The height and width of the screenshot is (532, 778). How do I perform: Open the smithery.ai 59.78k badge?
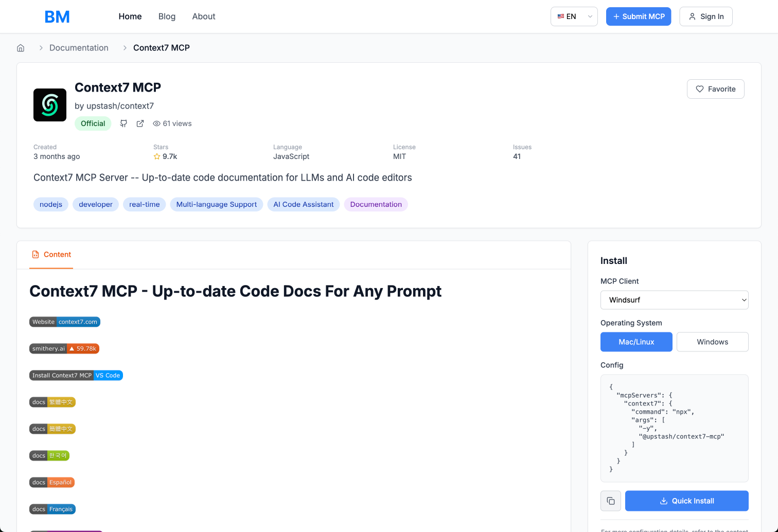pyautogui.click(x=64, y=349)
